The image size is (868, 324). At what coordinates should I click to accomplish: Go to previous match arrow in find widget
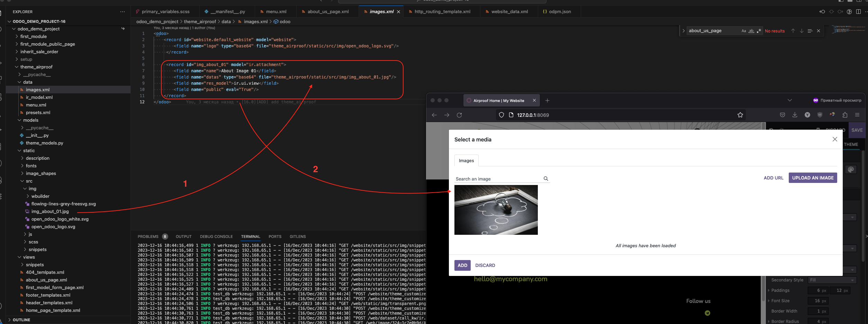[x=793, y=31]
